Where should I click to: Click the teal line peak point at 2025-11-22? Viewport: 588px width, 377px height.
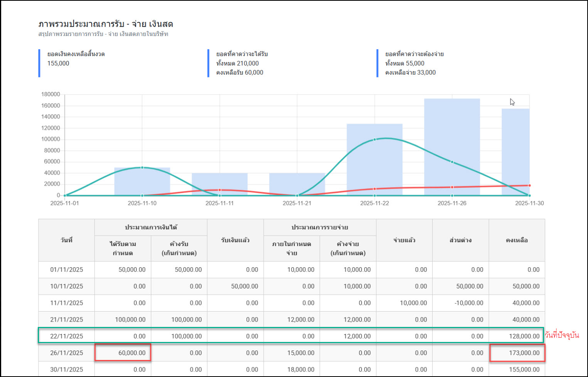pyautogui.click(x=374, y=139)
